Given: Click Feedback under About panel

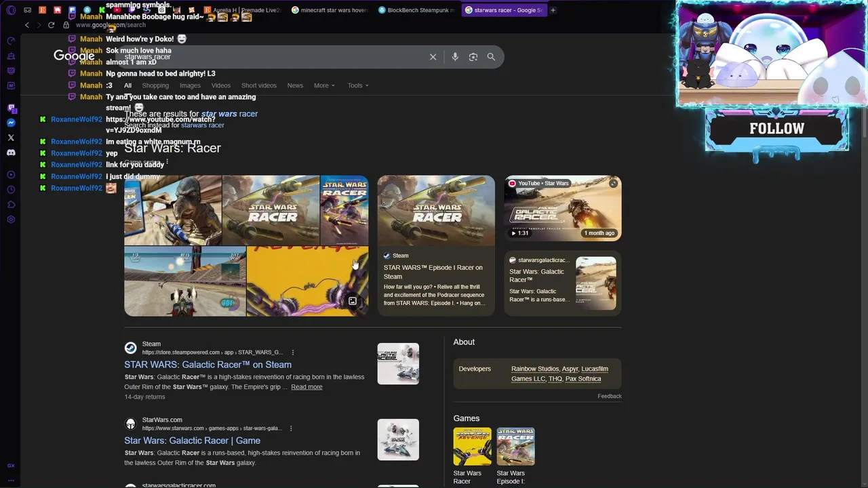Looking at the screenshot, I should 610,396.
